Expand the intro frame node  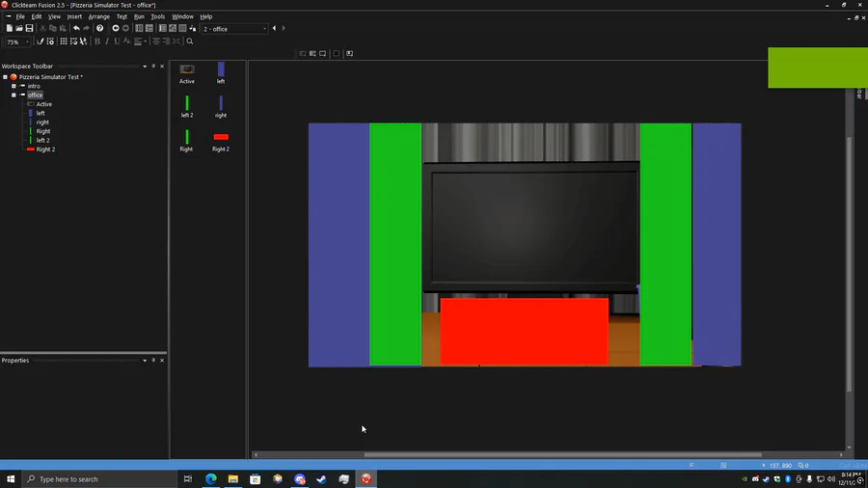[14, 86]
